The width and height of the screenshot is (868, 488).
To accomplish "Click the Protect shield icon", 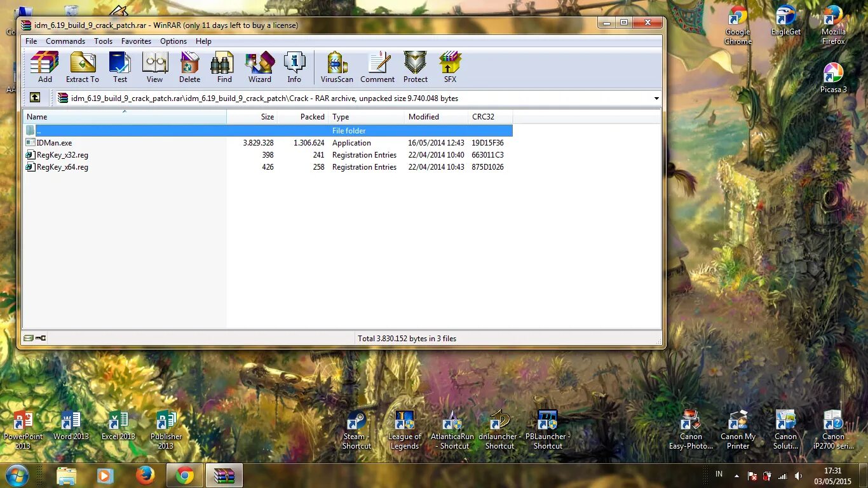I will 416,67.
